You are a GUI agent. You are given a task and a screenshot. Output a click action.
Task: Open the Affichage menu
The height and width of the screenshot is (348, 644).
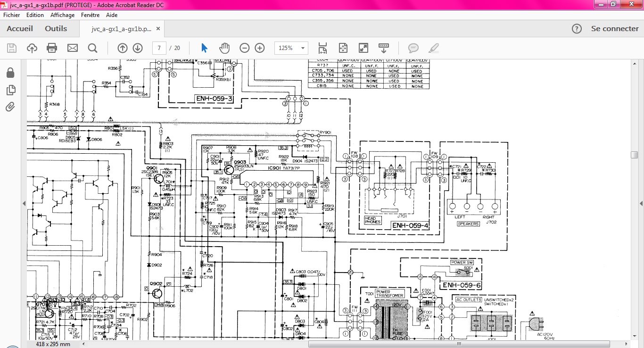point(63,15)
